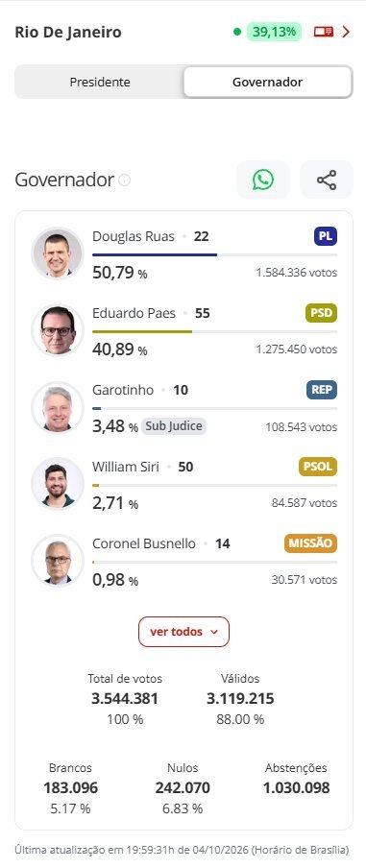Click the PSD party badge
366x868 pixels.
tap(321, 313)
